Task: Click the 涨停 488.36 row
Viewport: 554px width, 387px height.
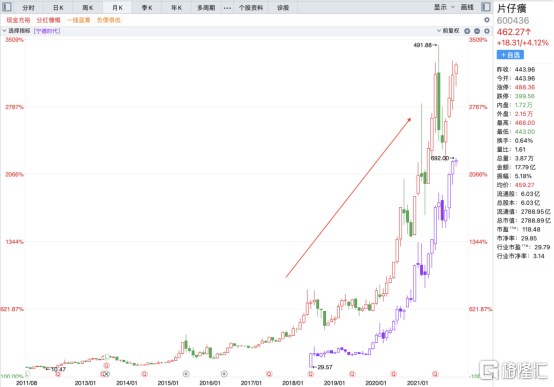Action: tap(516, 87)
